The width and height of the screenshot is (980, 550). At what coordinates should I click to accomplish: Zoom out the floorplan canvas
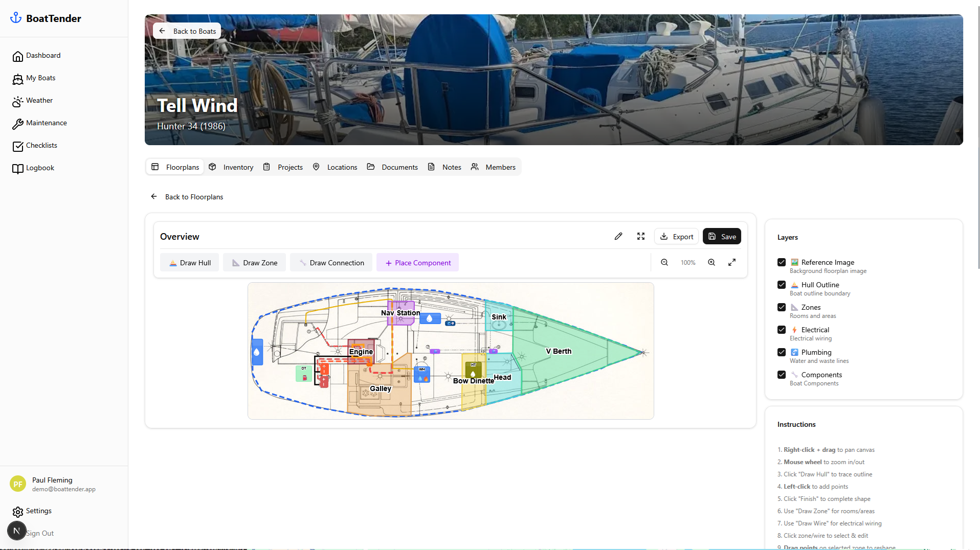click(664, 262)
